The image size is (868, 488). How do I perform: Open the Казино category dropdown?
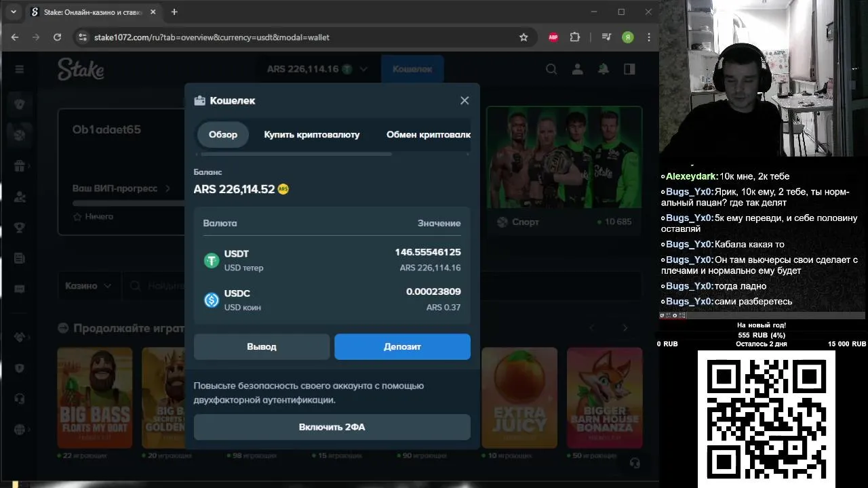point(89,286)
